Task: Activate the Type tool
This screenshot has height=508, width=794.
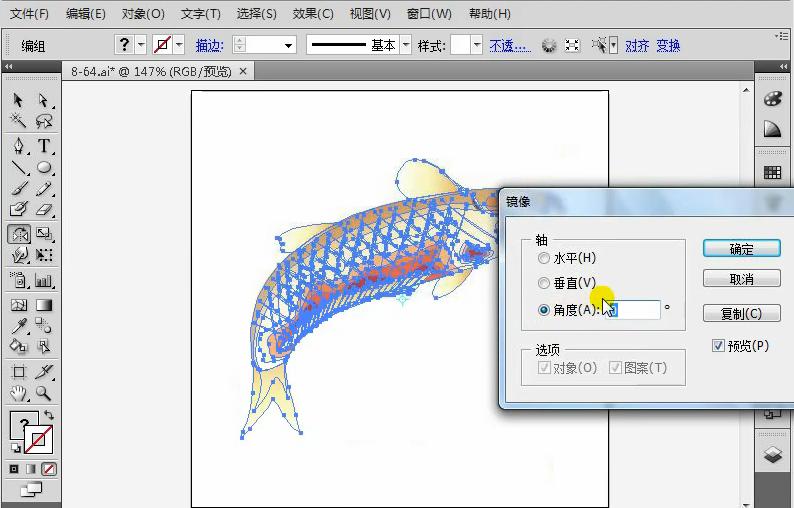Action: coord(44,146)
